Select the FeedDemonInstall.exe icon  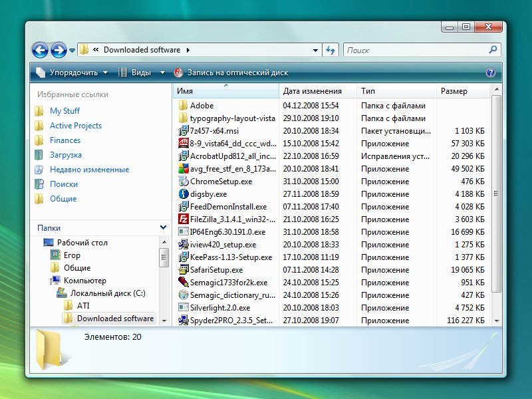[184, 206]
